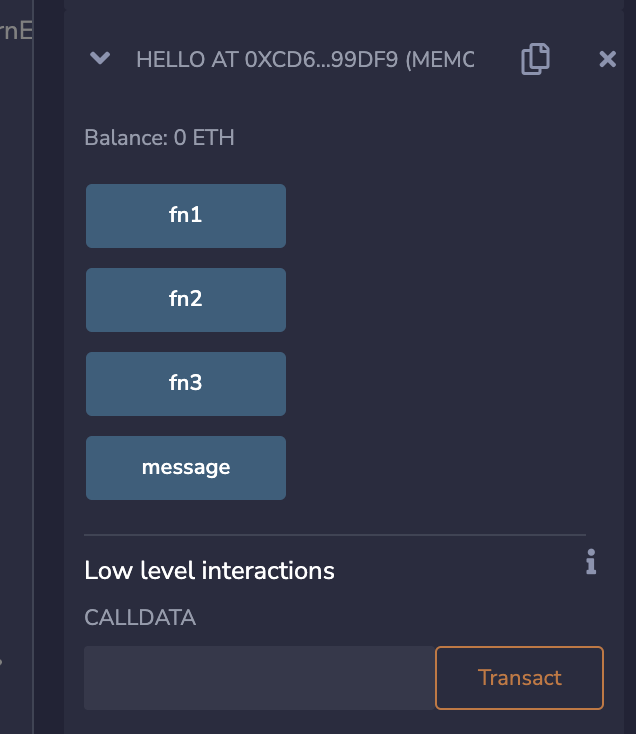Click the Low level interactions heading
636x734 pixels.
point(209,571)
